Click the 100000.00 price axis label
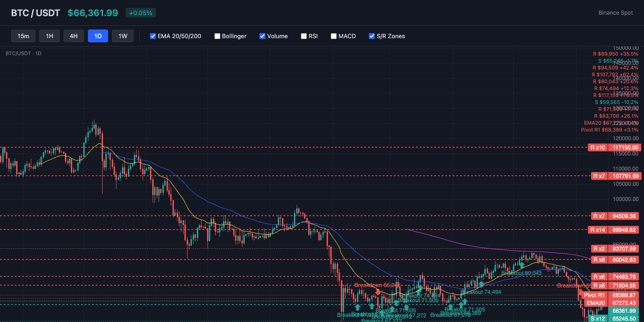 click(626, 199)
